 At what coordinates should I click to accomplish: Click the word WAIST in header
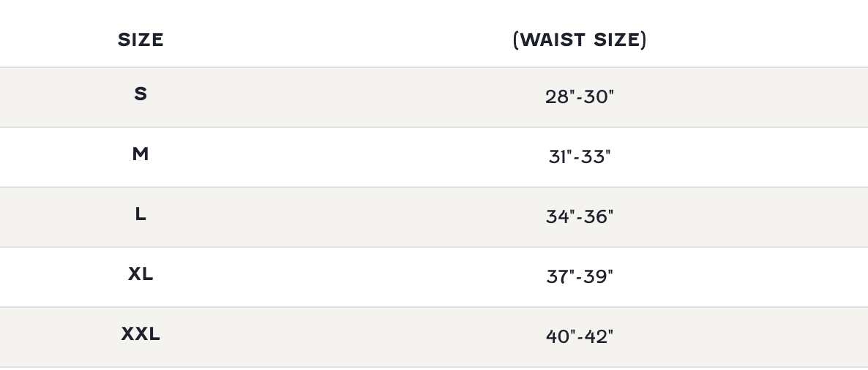coord(551,39)
